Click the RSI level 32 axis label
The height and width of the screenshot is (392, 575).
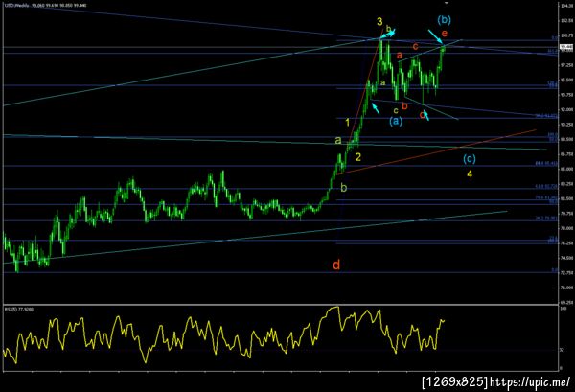point(561,350)
